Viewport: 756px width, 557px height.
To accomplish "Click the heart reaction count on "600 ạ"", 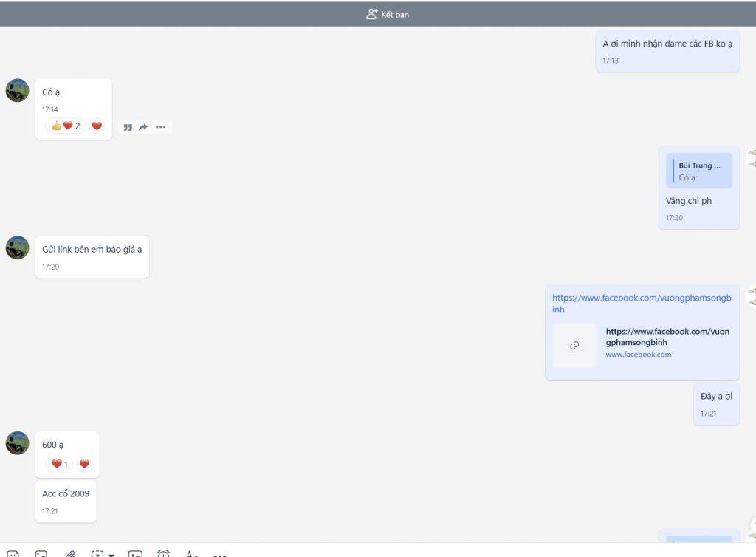I will tap(60, 464).
